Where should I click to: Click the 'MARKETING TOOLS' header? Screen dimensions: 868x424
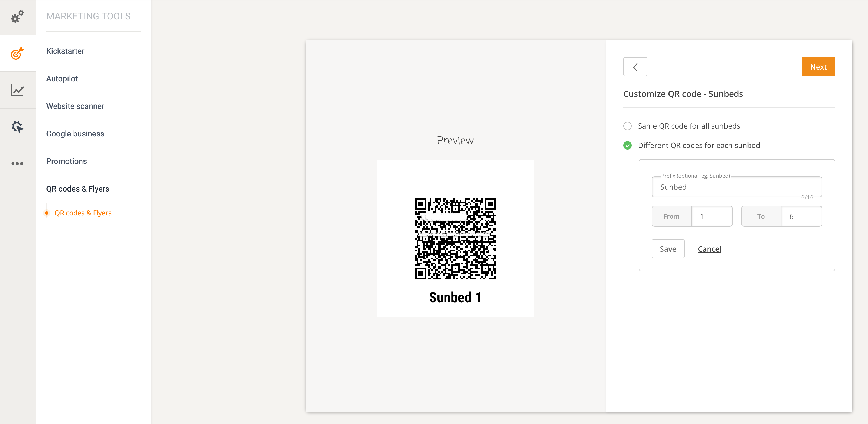[88, 16]
